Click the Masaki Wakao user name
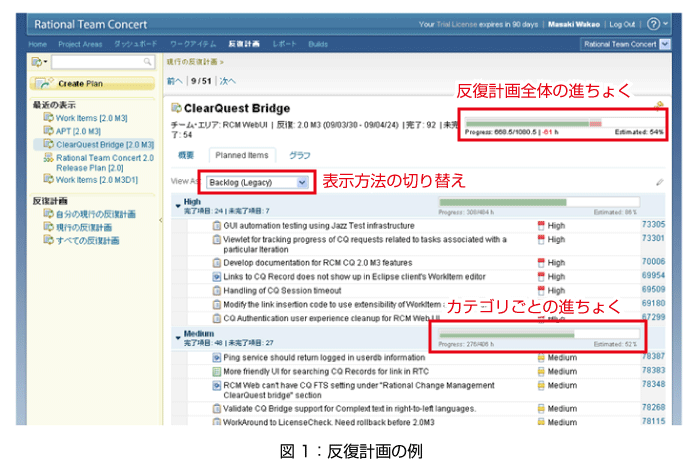 tap(574, 24)
